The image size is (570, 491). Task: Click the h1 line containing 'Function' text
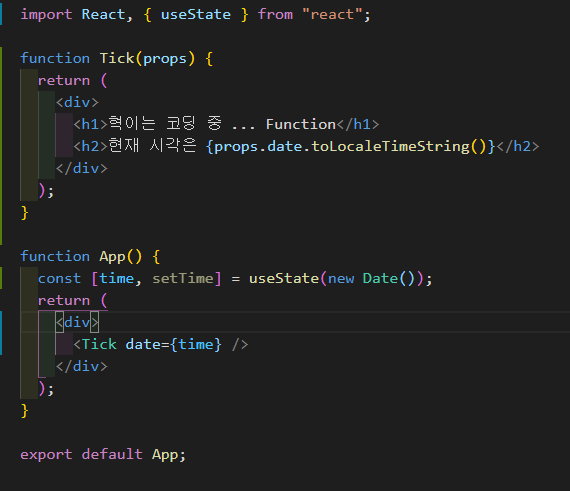pos(226,124)
